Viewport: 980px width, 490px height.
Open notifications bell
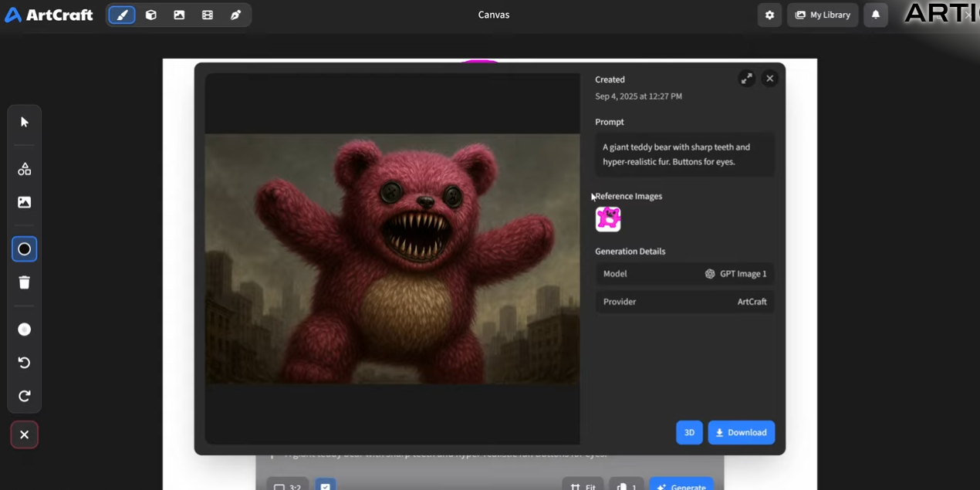coord(876,15)
